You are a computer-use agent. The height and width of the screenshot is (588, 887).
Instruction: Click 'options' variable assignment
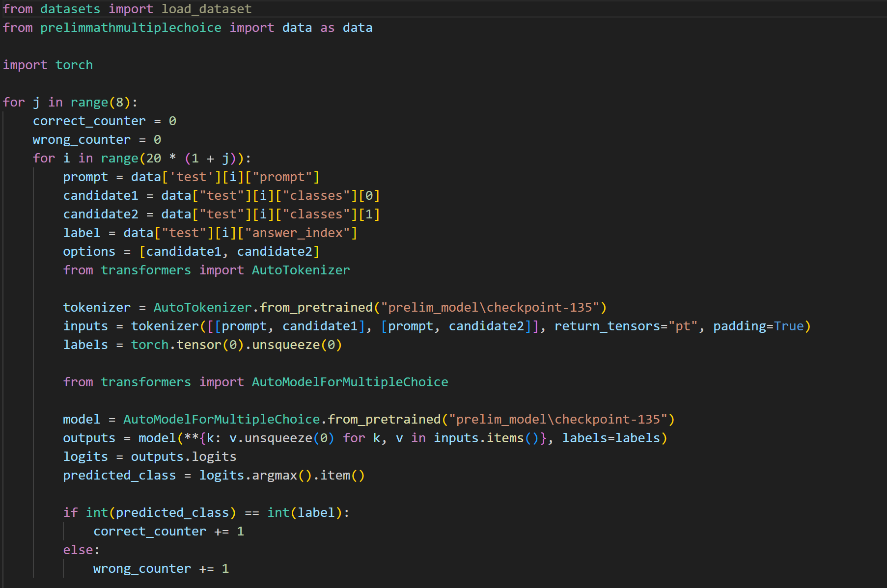(89, 251)
